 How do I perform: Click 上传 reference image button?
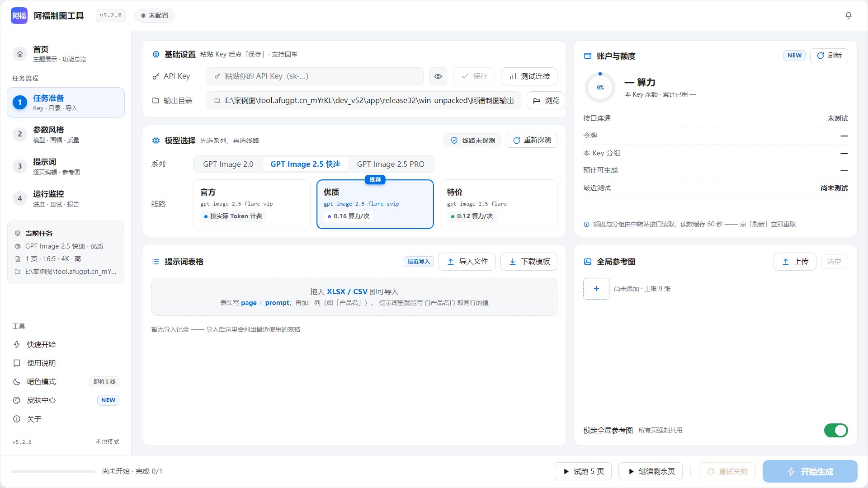coord(795,262)
